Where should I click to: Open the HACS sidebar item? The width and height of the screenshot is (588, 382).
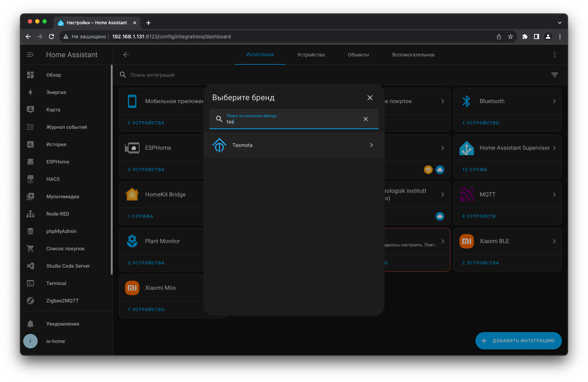[x=53, y=179]
